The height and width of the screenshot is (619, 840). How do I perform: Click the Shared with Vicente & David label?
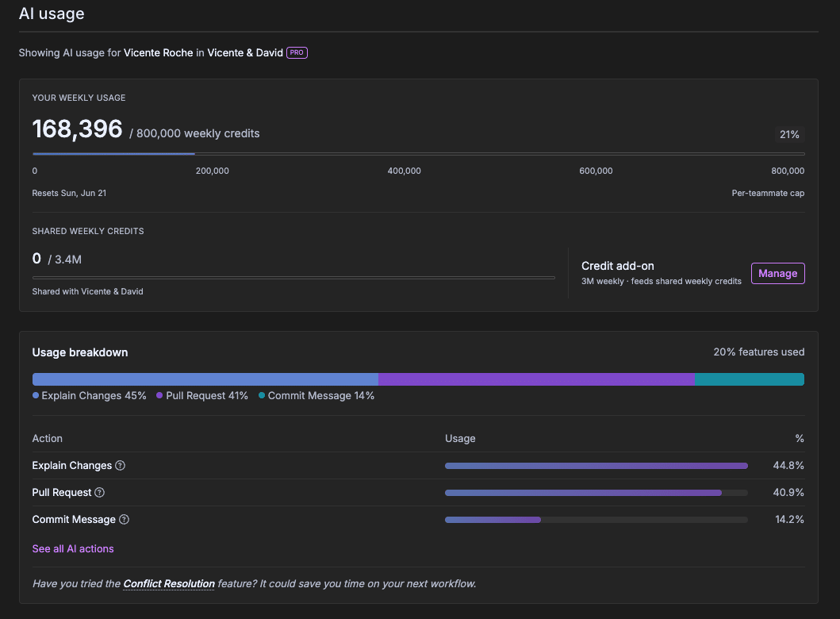(87, 291)
